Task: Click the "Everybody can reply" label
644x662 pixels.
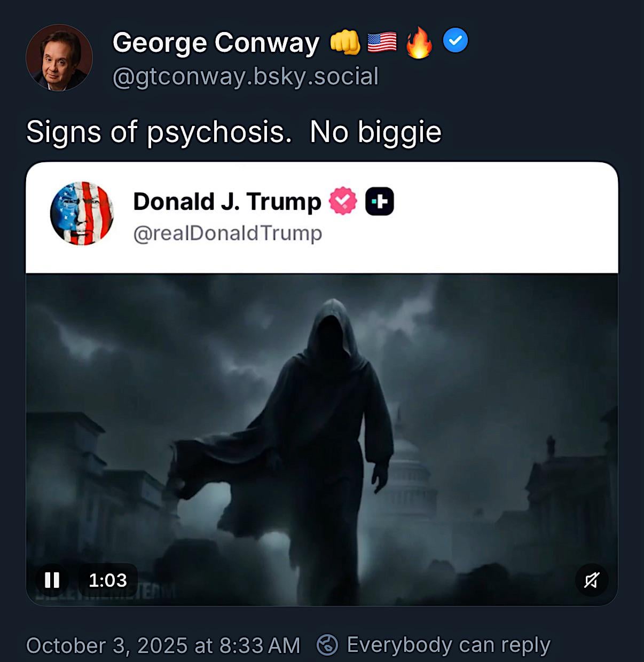Action: click(449, 645)
